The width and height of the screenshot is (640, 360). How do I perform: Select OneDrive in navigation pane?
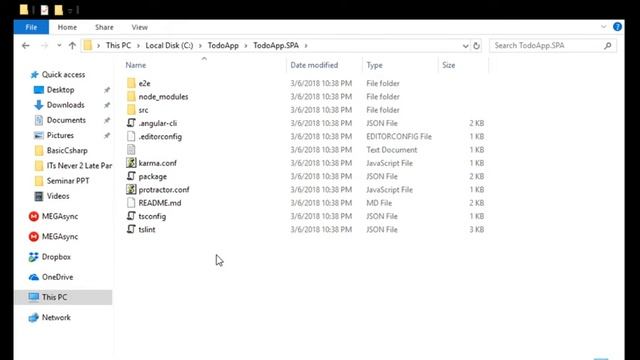point(57,277)
